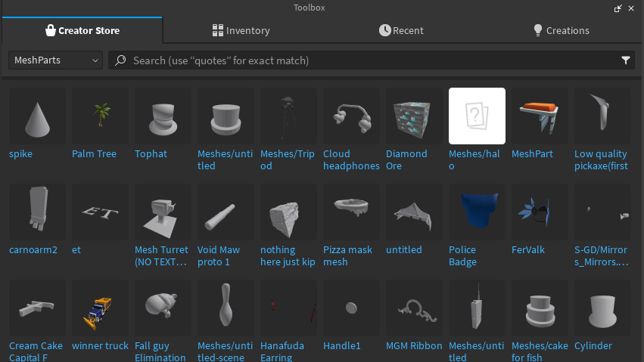
Task: Click the Handle1 asset name
Action: tap(342, 345)
